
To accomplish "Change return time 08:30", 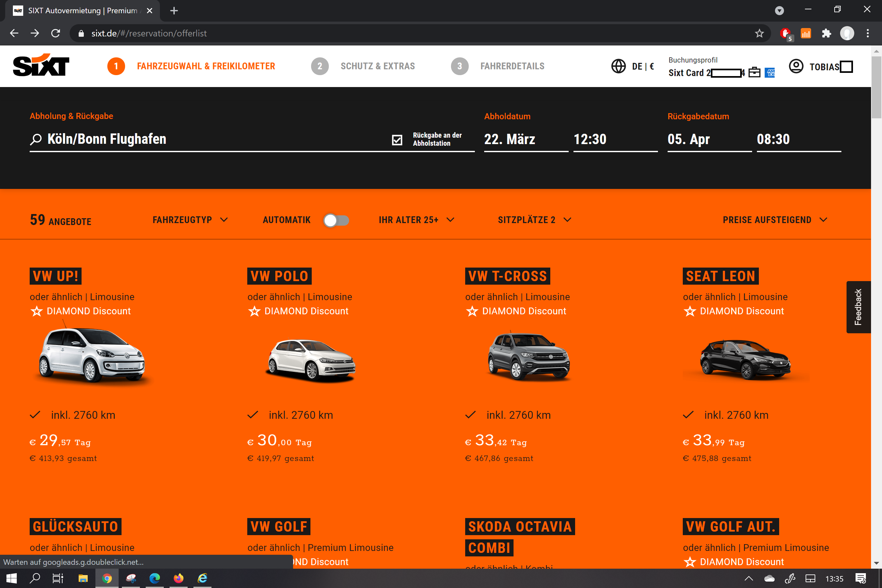I will click(799, 140).
